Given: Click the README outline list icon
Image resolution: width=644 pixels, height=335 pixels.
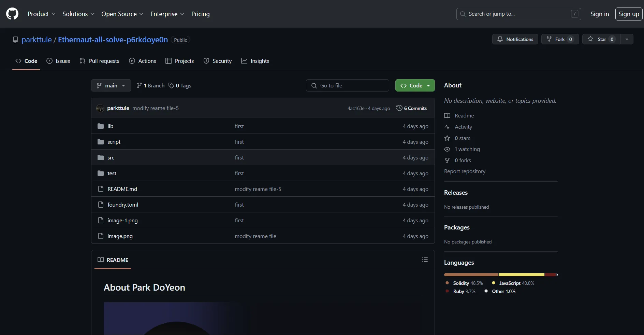Looking at the screenshot, I should [x=425, y=260].
